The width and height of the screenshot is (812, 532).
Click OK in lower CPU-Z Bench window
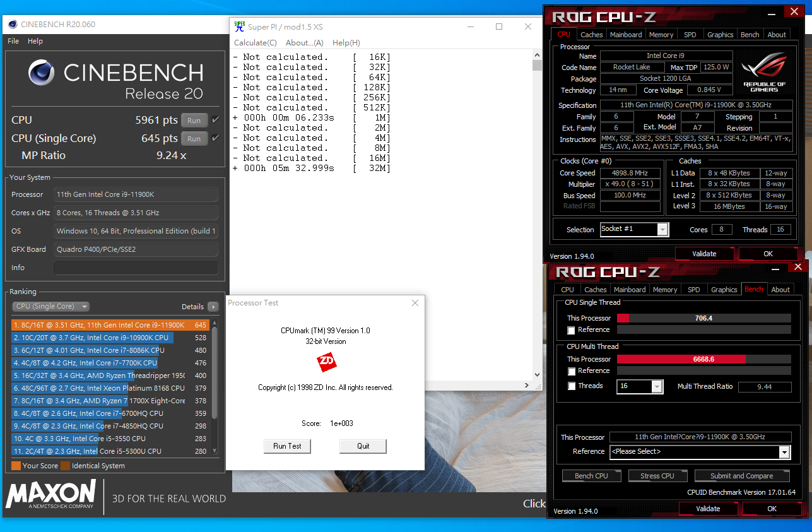click(772, 509)
